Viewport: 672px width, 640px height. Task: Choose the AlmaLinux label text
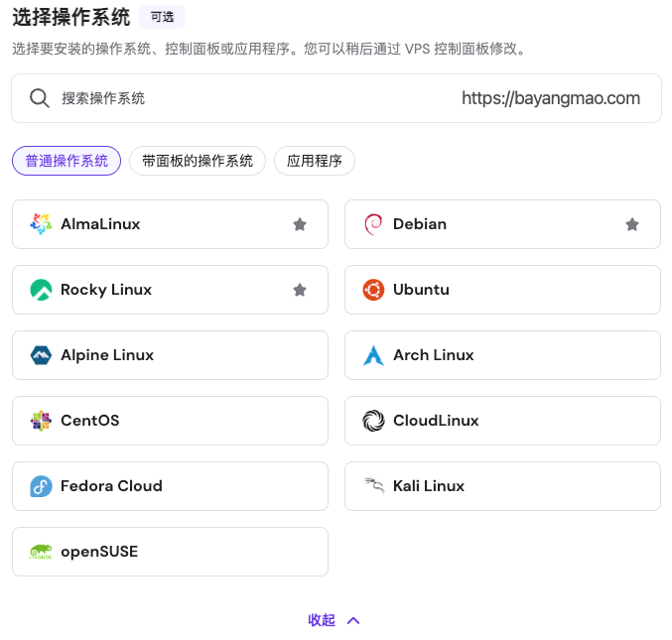(100, 224)
